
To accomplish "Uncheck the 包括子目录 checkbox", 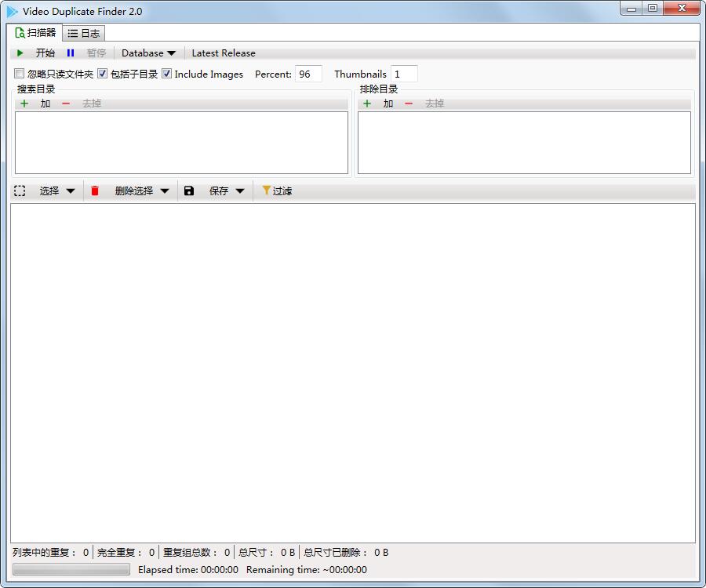I will [x=102, y=74].
